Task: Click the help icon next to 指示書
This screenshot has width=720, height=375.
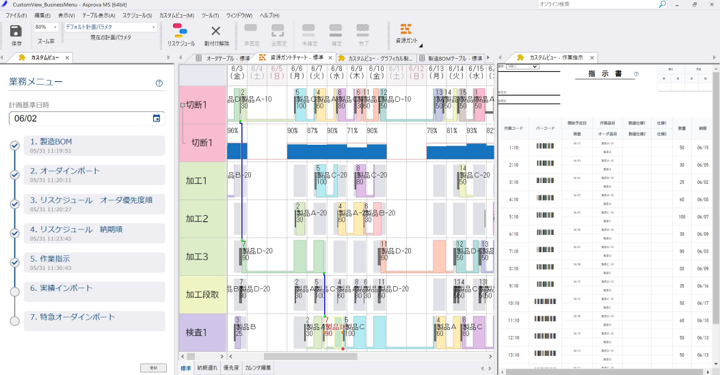Action: [x=636, y=74]
